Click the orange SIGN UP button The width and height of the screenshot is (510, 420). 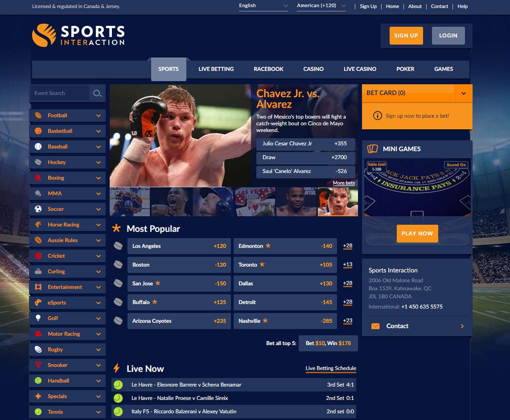pyautogui.click(x=406, y=36)
